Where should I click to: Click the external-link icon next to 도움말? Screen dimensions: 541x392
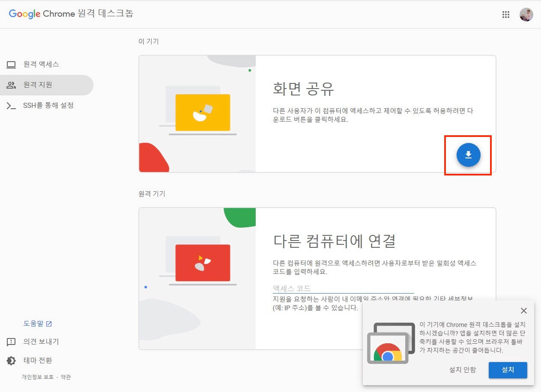[x=49, y=324]
